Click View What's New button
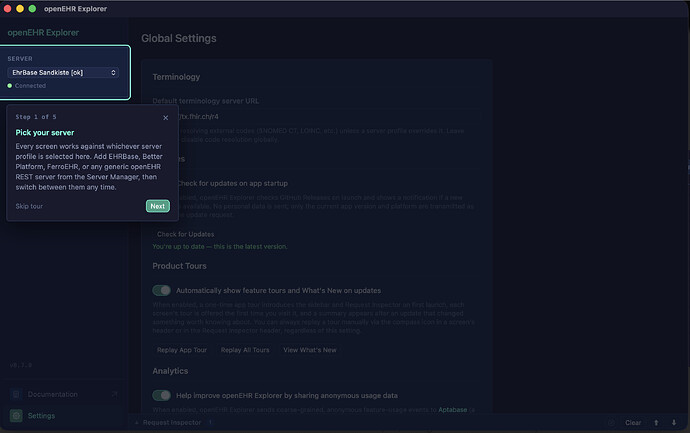The height and width of the screenshot is (433, 690). tap(310, 350)
